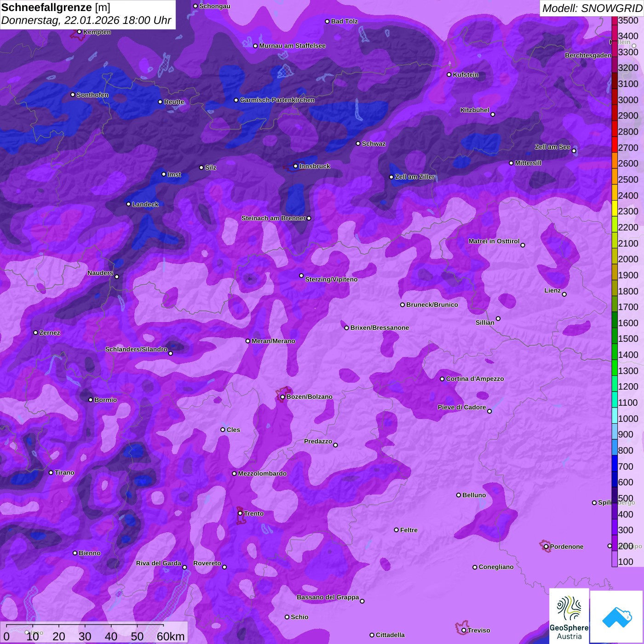Click the 2300 m yellow legend swatch
Screen dimensions: 644x644
614,207
